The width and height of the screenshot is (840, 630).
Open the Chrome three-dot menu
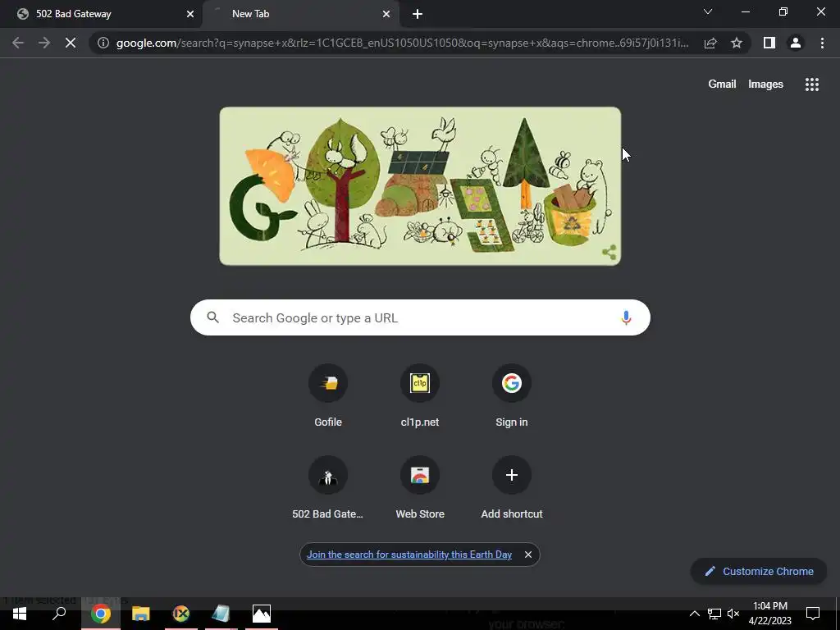click(822, 43)
